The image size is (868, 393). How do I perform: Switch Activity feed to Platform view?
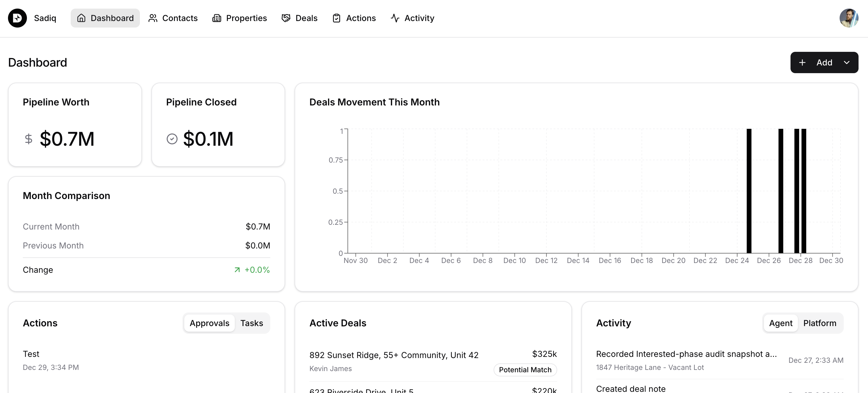[820, 323]
